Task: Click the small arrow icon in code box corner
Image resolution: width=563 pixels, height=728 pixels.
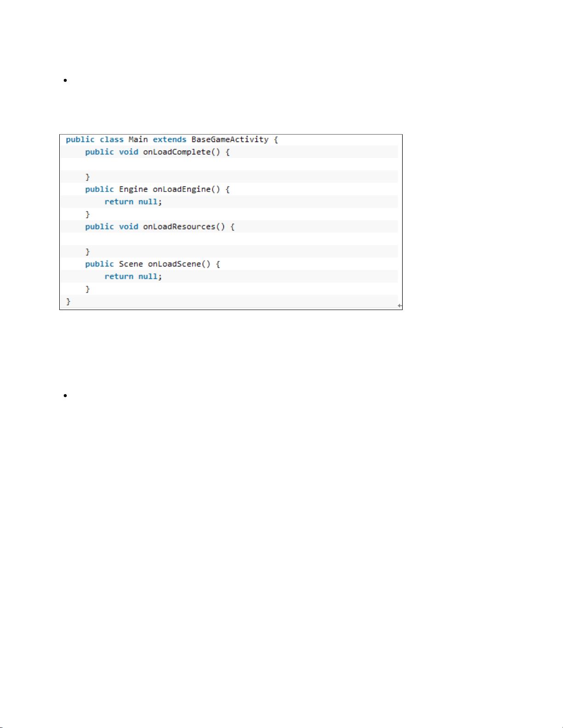Action: tap(399, 305)
